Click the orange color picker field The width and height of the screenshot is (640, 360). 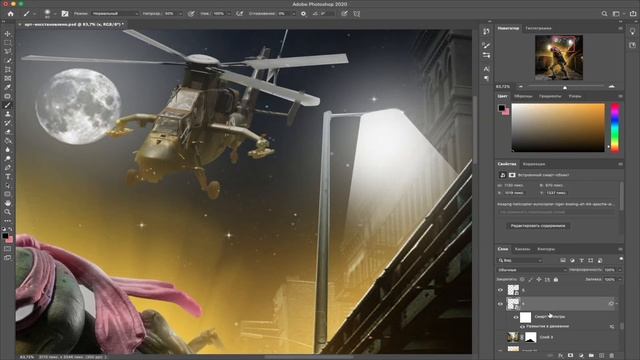tap(558, 128)
